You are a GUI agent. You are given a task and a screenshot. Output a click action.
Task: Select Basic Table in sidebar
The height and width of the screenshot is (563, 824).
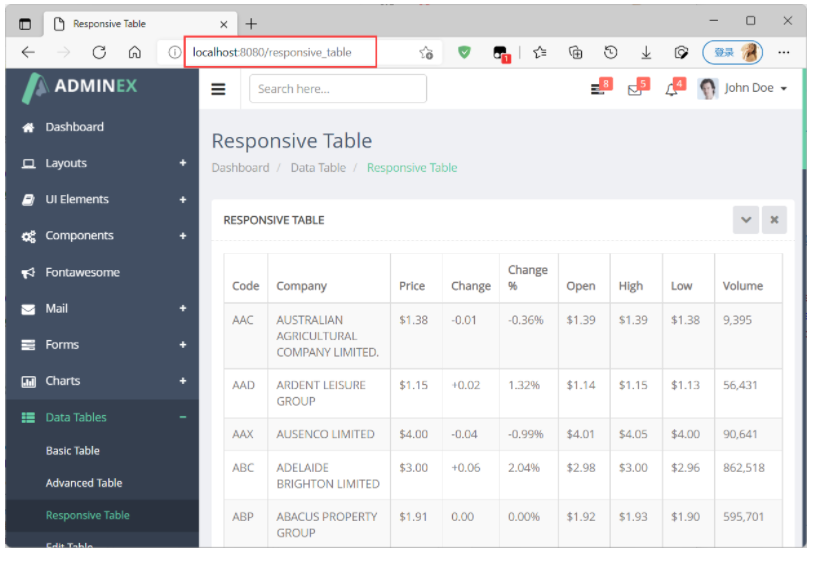73,451
